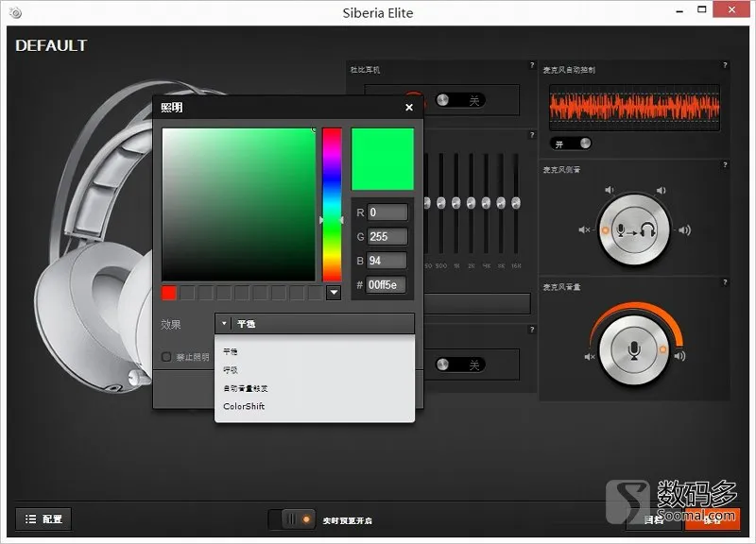Select the first effect option in the dropdown list

click(x=231, y=351)
